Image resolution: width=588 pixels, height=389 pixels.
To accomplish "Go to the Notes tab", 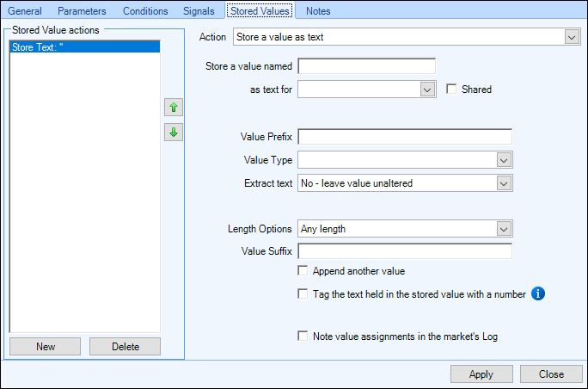I will click(x=318, y=11).
